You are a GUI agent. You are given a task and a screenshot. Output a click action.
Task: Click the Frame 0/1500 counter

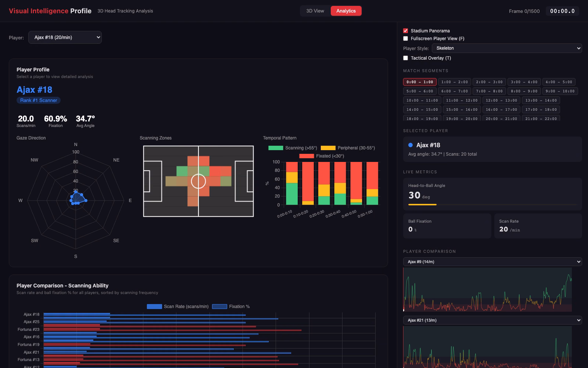(524, 11)
